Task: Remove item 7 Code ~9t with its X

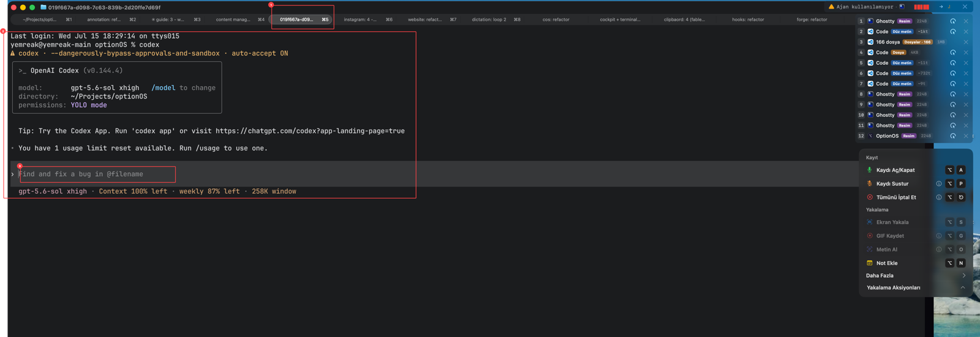Action: [x=966, y=84]
